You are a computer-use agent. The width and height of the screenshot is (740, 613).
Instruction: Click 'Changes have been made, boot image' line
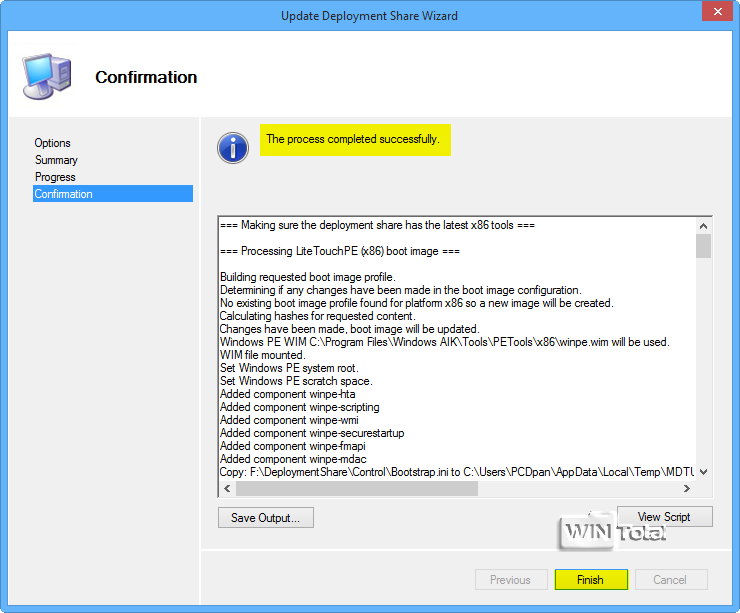(350, 329)
